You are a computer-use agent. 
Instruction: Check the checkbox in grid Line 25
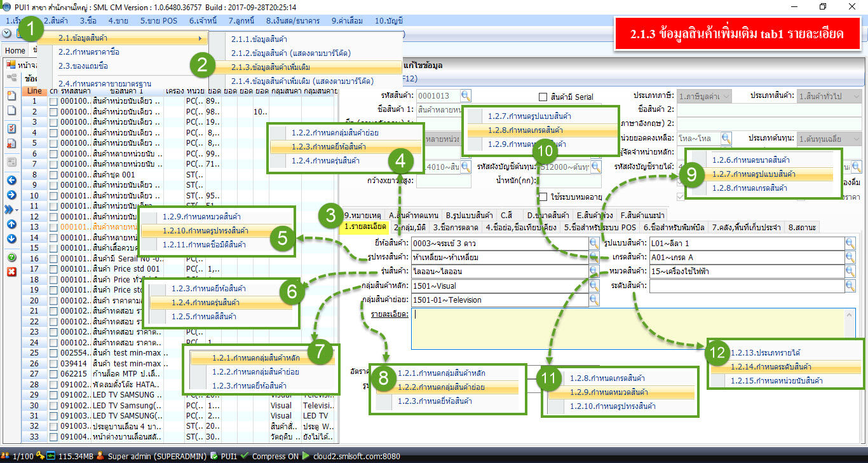53,353
